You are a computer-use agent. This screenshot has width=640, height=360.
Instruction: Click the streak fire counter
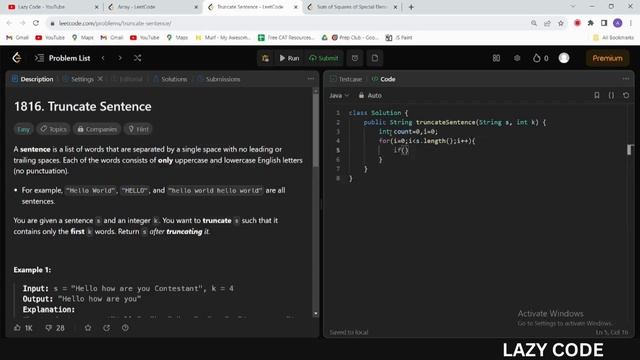click(541, 58)
